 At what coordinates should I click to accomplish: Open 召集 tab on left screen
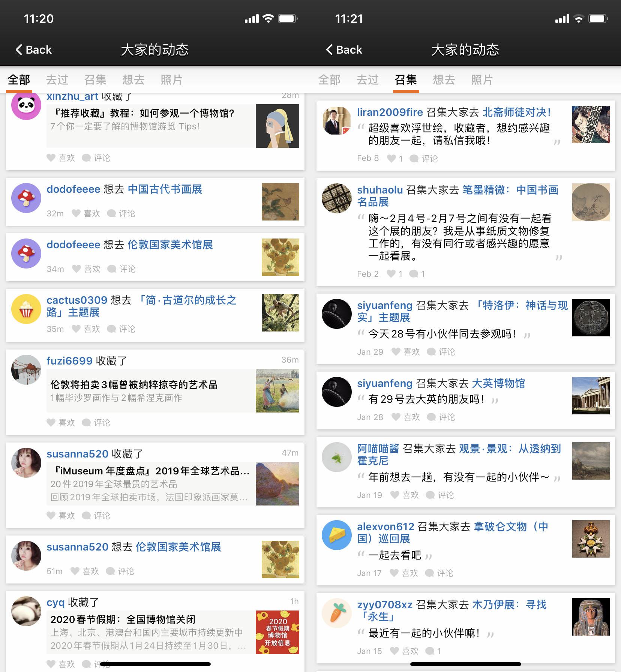point(95,79)
